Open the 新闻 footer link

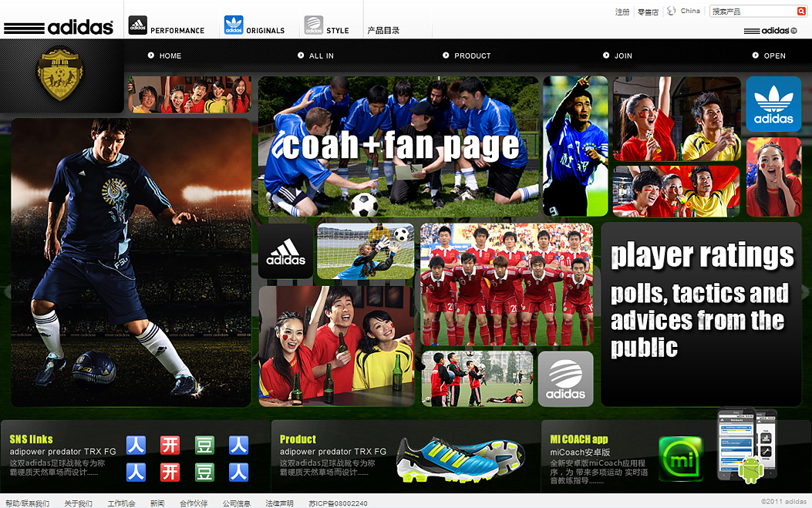[x=157, y=503]
